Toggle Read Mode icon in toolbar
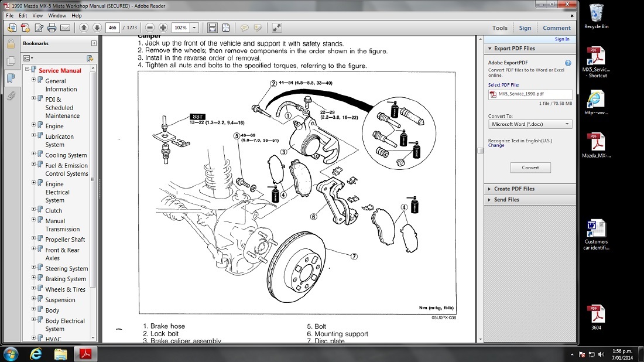This screenshot has width=644, height=362. click(x=277, y=28)
